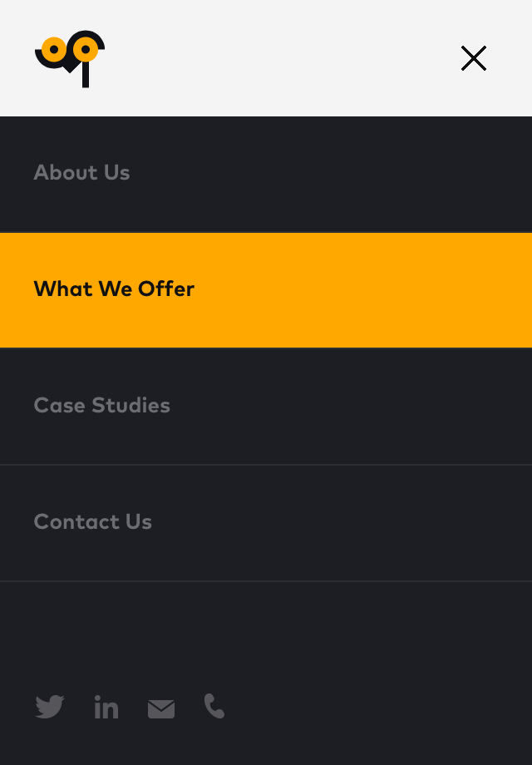Tap the telephone handset icon

tap(214, 706)
